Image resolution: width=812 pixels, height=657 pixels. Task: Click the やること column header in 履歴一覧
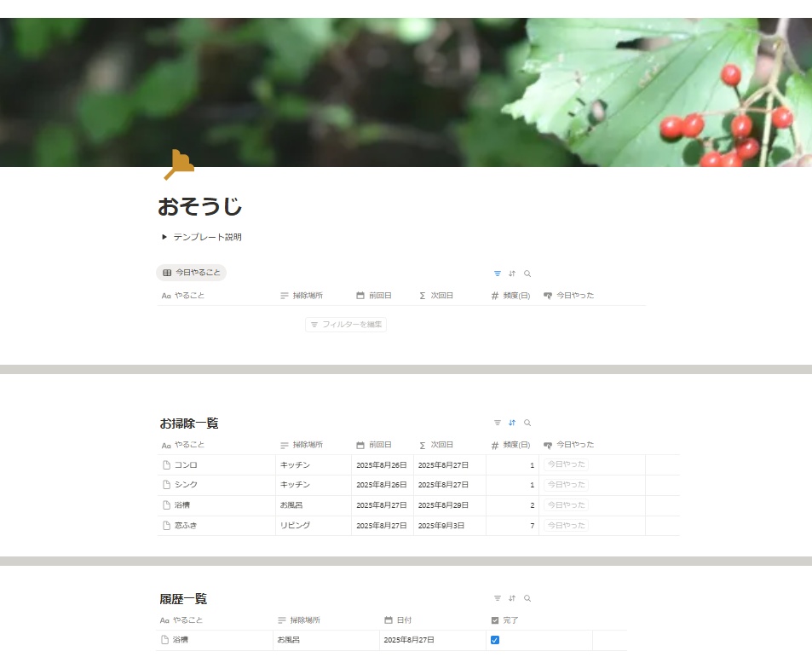point(181,620)
